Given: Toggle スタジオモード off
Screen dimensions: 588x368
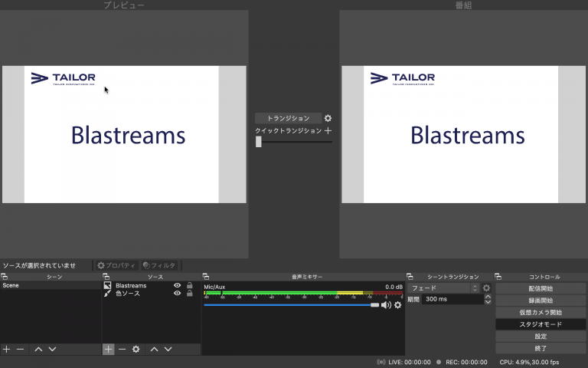Looking at the screenshot, I should pyautogui.click(x=541, y=324).
